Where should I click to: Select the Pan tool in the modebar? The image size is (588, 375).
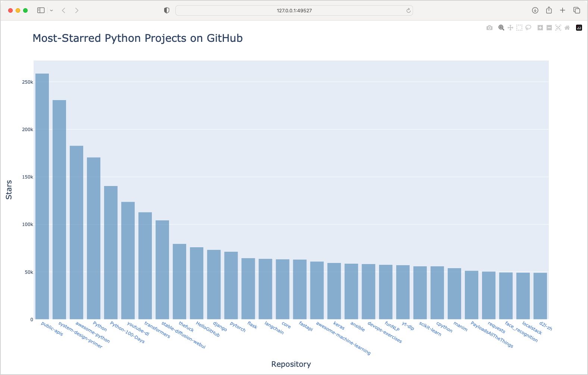[x=510, y=28]
